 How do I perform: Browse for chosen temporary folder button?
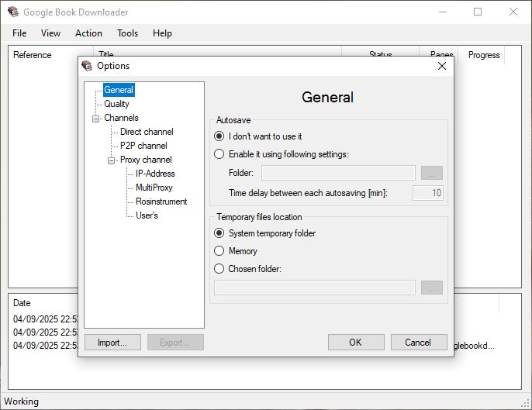(431, 288)
